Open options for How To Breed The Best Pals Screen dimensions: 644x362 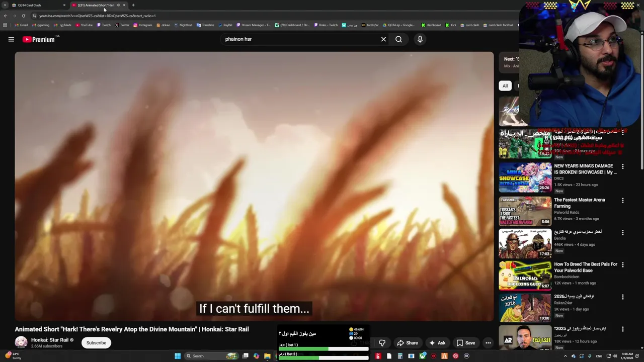622,264
